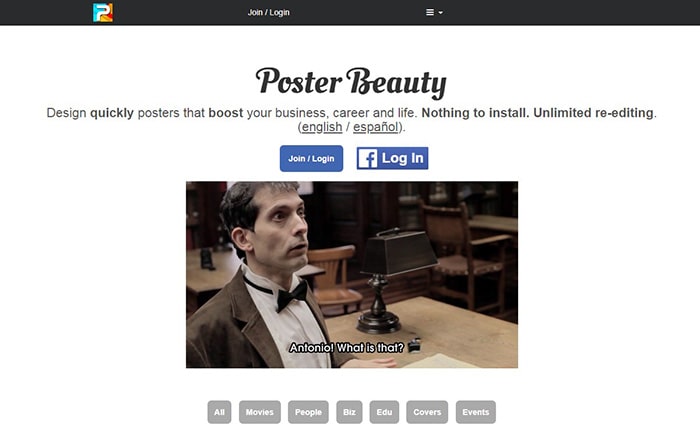Image resolution: width=700 pixels, height=443 pixels.
Task: Click the Poster Beauty logo icon
Action: point(103,13)
